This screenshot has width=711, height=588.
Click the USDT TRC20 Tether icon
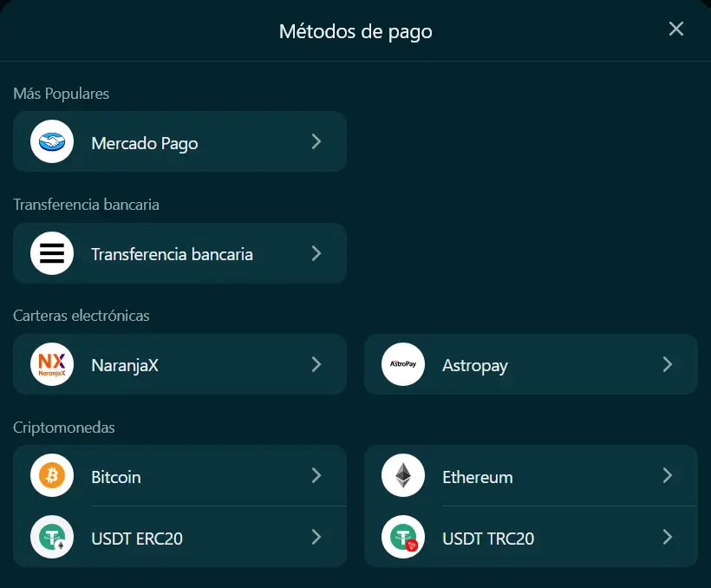tap(403, 537)
